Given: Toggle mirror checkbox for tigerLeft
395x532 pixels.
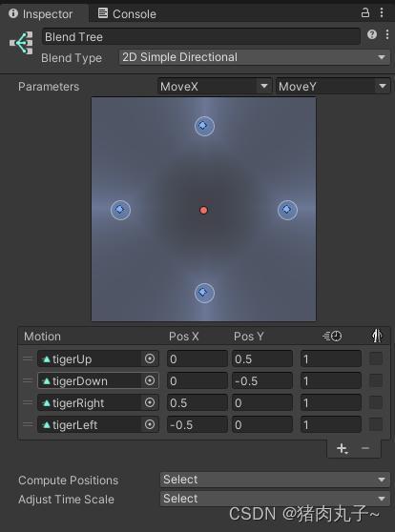Looking at the screenshot, I should [376, 424].
